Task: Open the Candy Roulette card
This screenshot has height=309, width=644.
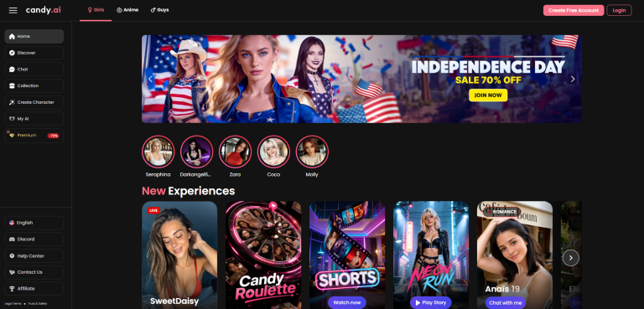Action: pos(263,255)
